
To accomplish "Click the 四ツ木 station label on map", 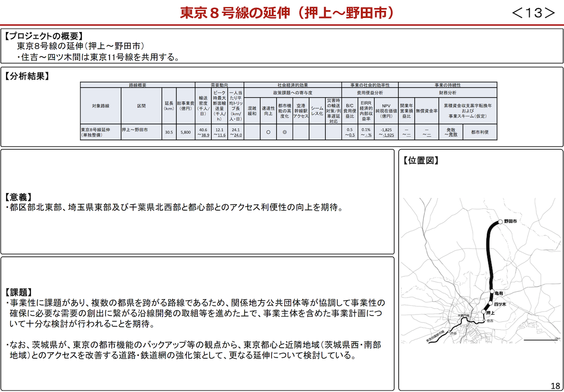I will pyautogui.click(x=499, y=305).
